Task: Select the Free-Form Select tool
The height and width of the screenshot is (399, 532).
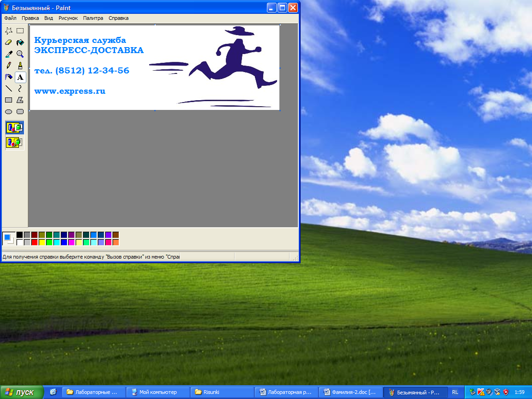Action: tap(8, 31)
